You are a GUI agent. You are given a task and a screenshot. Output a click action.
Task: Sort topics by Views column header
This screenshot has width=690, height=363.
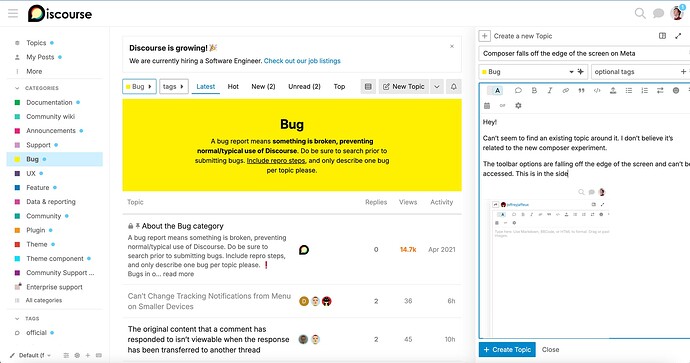(408, 202)
